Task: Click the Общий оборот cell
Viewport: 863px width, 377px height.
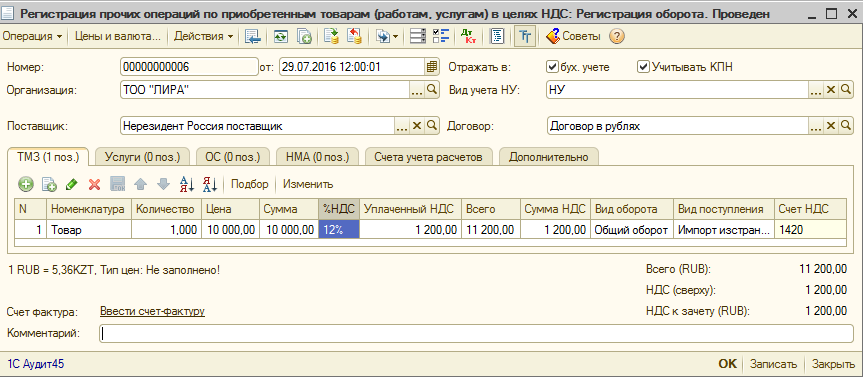Action: click(632, 230)
